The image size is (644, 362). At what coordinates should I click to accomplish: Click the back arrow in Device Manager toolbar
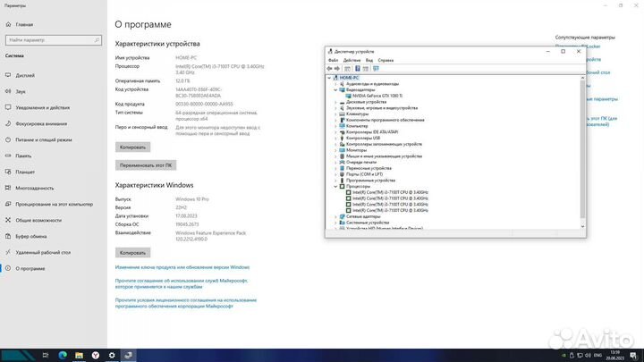[330, 68]
